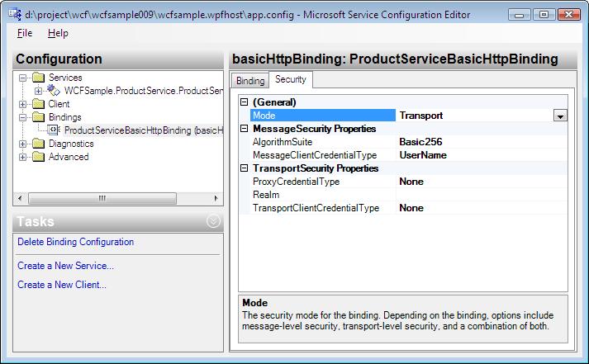Image resolution: width=589 pixels, height=364 pixels.
Task: Collapse the (General) property group
Action: [x=245, y=102]
